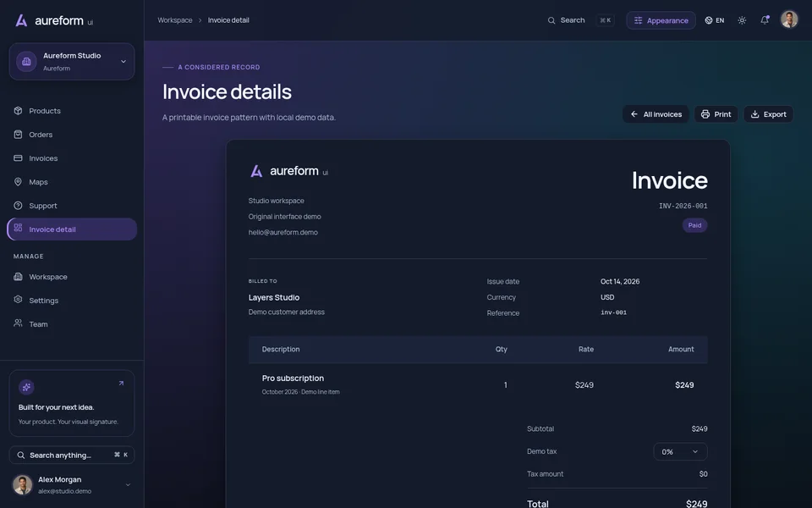Open the promo card external arrow
The height and width of the screenshot is (508, 812).
pyautogui.click(x=121, y=384)
